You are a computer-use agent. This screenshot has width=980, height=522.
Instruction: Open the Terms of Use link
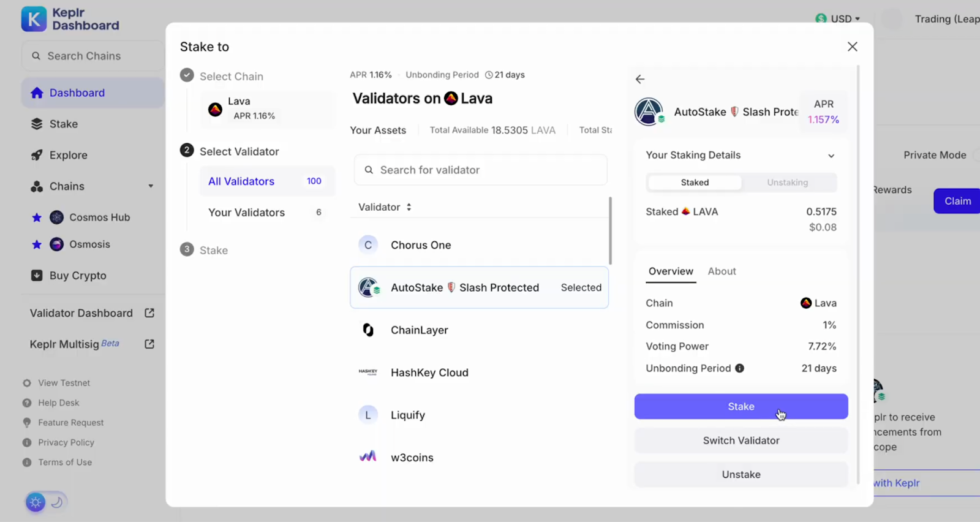pyautogui.click(x=65, y=463)
